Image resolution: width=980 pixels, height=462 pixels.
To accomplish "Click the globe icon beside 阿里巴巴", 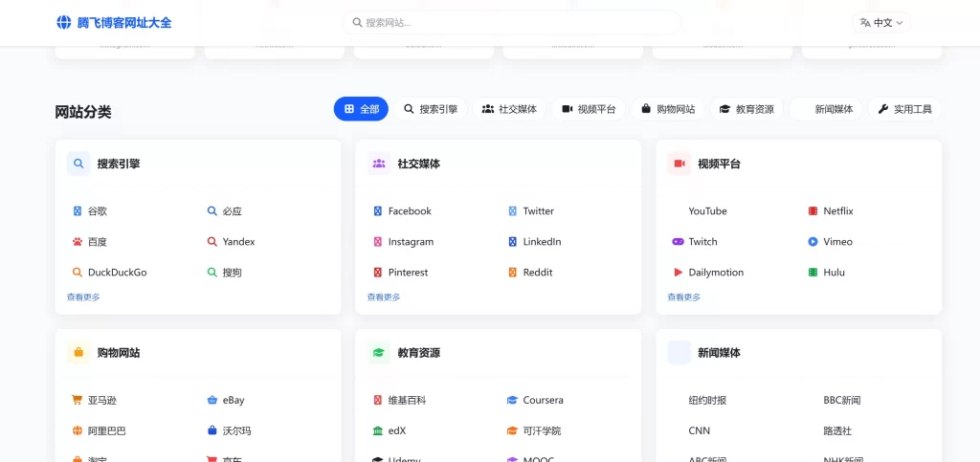I will tap(78, 430).
